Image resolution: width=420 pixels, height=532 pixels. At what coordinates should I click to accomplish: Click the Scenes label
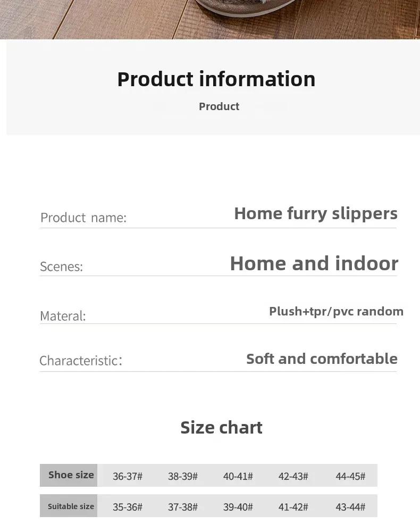61,267
